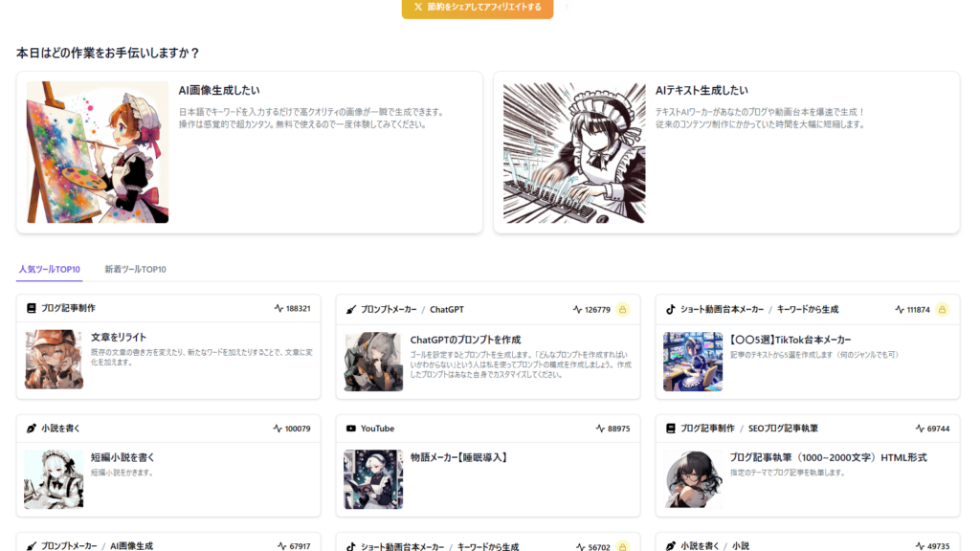Screen dimensions: 980x551
Task: Switch to the 人気ツールTOP10 tab
Action: tap(50, 270)
